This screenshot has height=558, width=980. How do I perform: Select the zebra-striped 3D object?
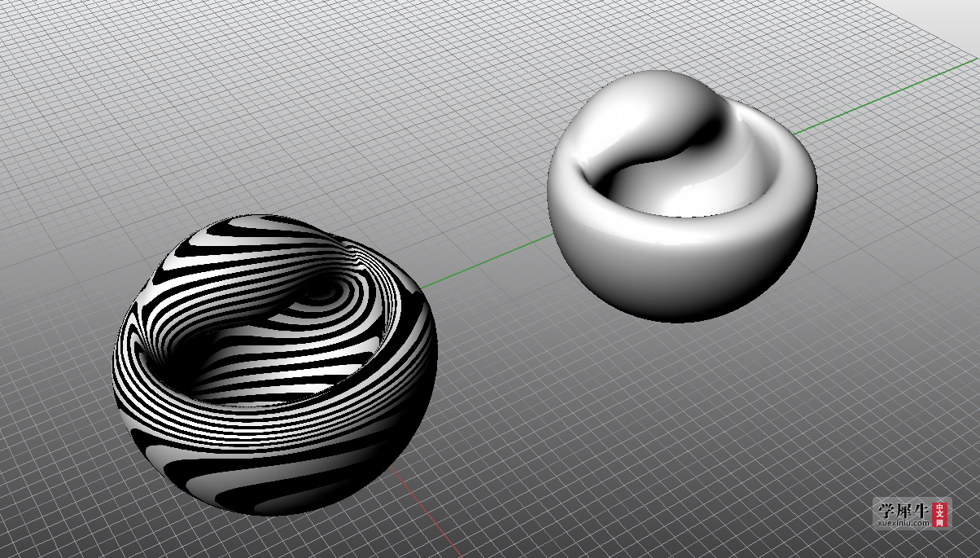(x=275, y=365)
